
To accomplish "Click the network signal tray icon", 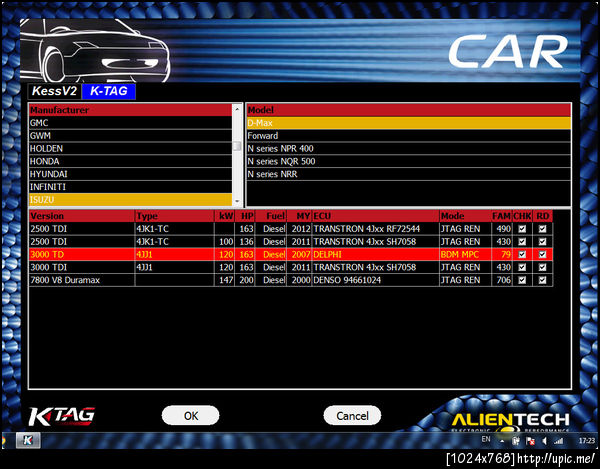I will pyautogui.click(x=559, y=441).
